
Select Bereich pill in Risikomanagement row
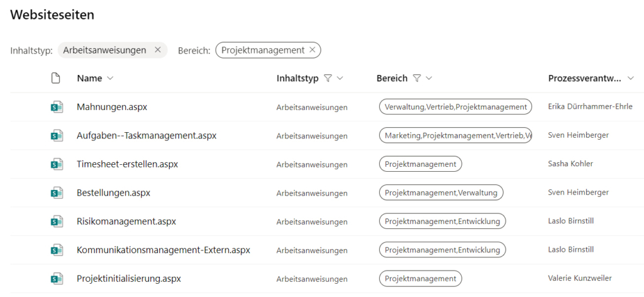[x=442, y=221]
